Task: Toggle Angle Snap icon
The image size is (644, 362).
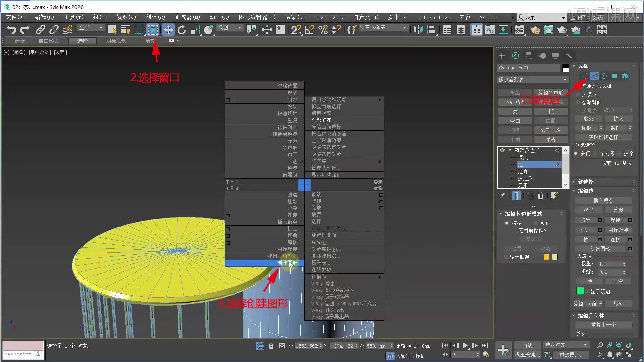Action: 309,30
